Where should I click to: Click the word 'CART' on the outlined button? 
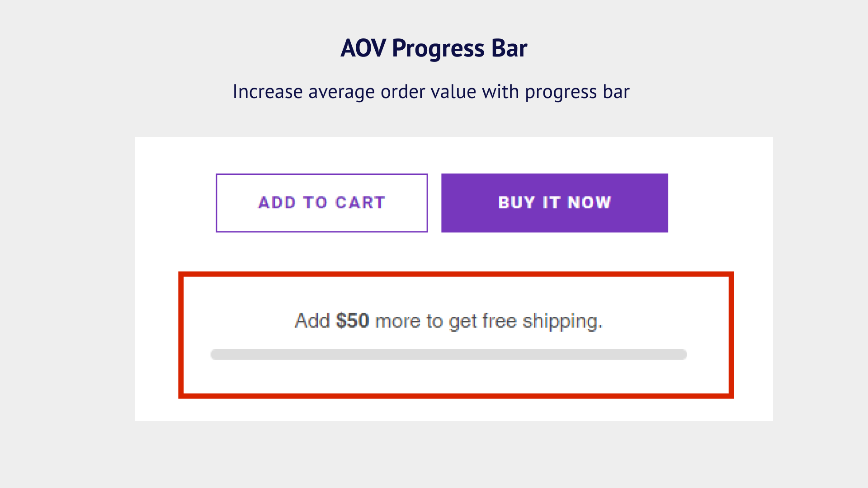360,203
